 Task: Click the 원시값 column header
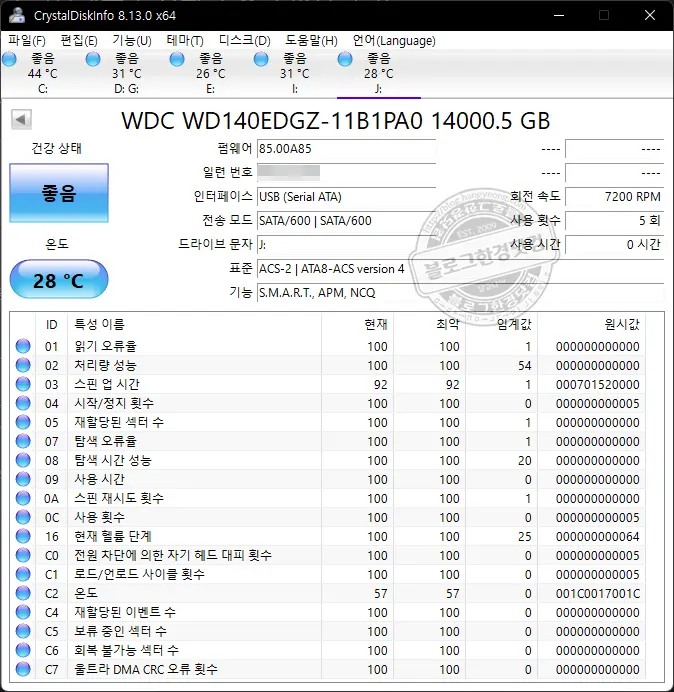coord(591,324)
